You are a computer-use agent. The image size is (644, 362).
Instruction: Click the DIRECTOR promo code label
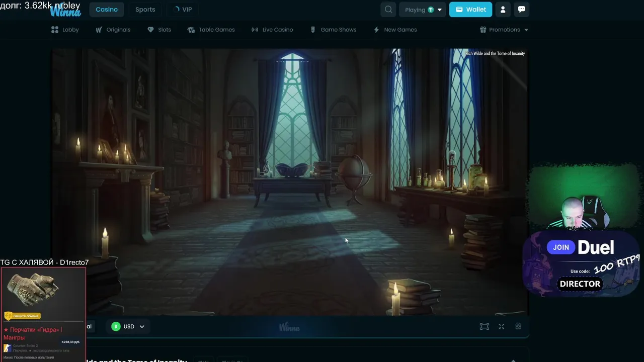coord(580,284)
